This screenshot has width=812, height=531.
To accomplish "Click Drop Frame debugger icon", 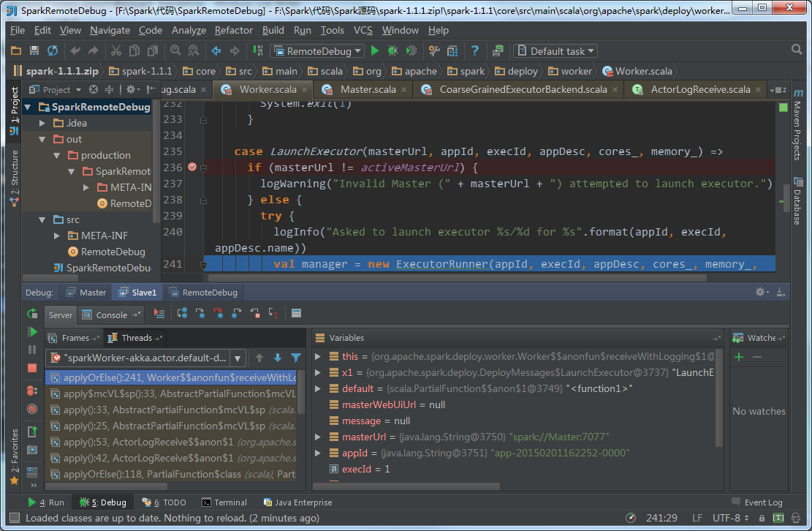I will 255,314.
